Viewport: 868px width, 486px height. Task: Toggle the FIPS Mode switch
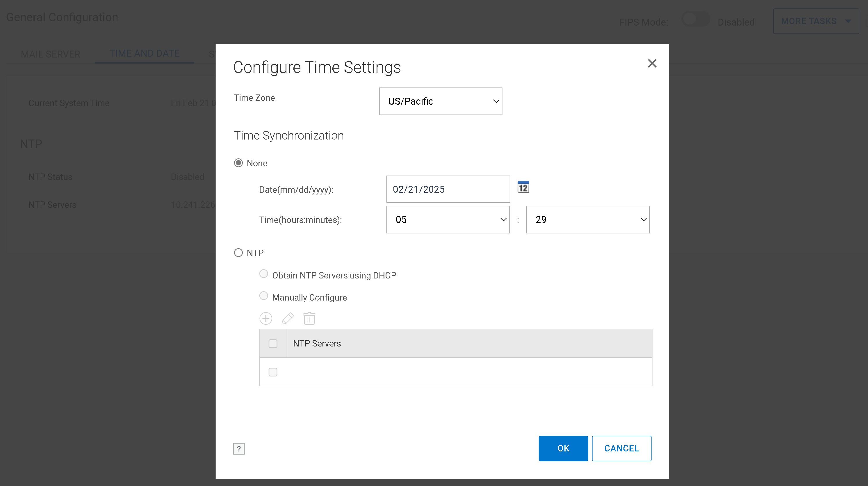tap(695, 19)
